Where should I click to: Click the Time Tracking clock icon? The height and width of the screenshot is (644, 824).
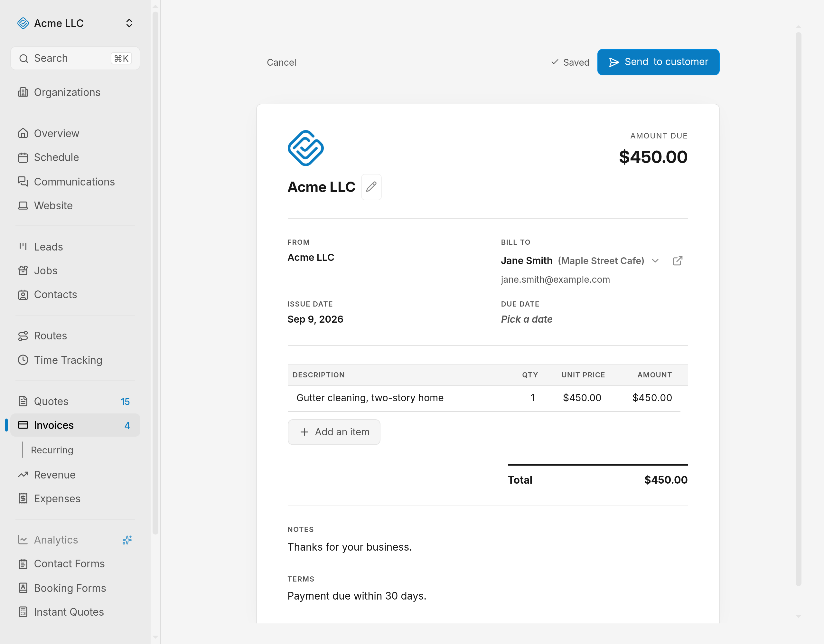pyautogui.click(x=23, y=360)
